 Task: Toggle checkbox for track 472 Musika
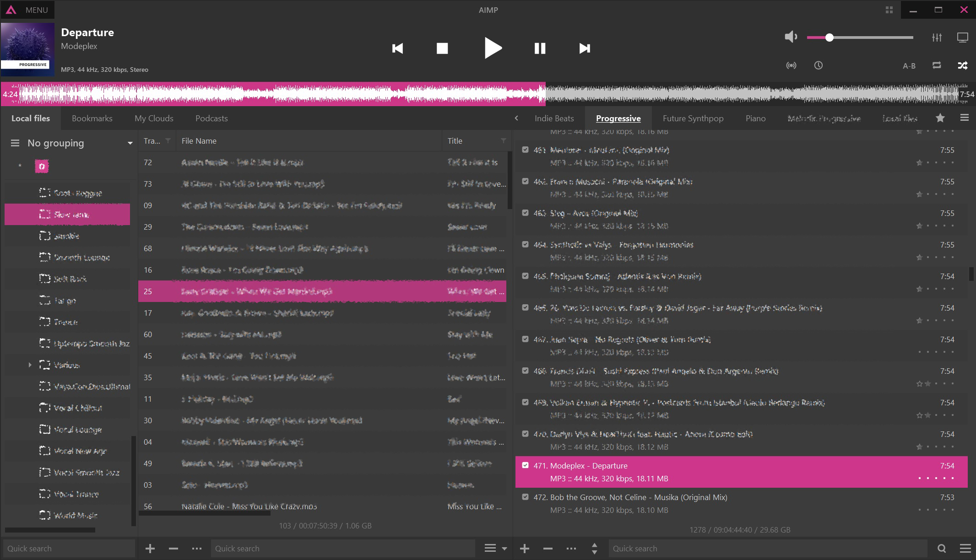point(525,497)
